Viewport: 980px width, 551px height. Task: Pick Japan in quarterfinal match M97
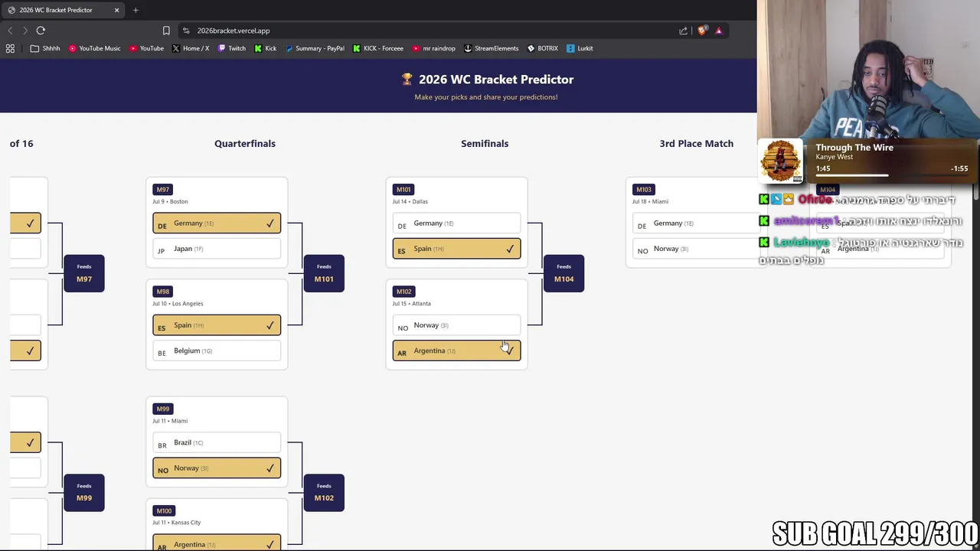coord(217,249)
